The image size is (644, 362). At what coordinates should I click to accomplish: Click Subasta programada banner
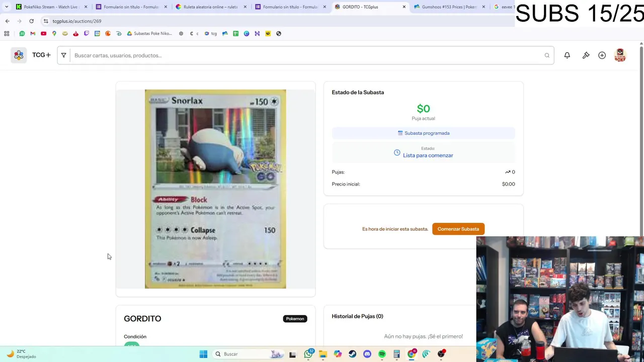pos(423,133)
